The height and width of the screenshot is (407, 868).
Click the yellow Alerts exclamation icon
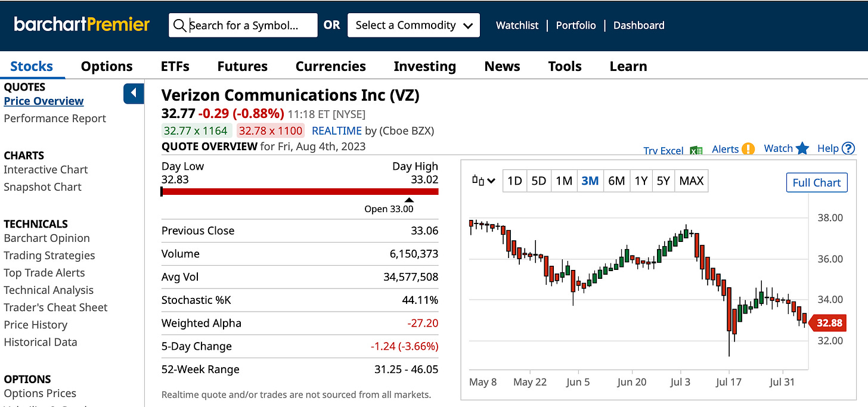tap(749, 149)
